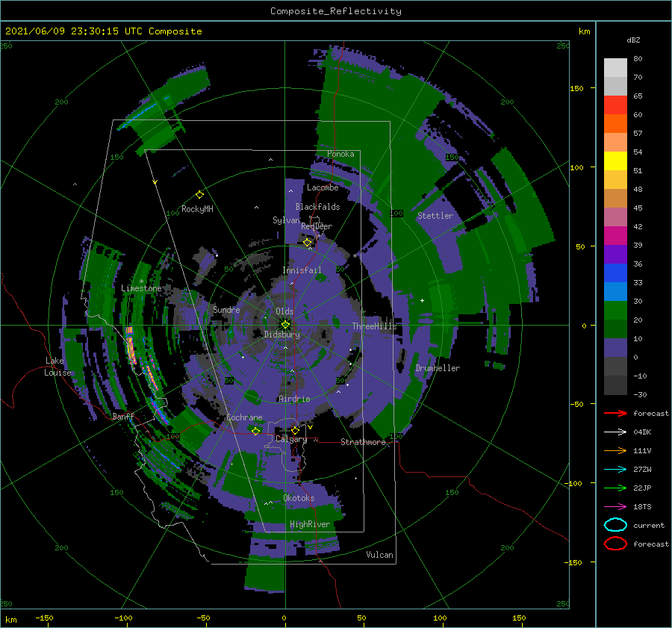Click the purple 39-36 dBZ swatch
Viewport: 672px width, 628px height.
coord(615,254)
